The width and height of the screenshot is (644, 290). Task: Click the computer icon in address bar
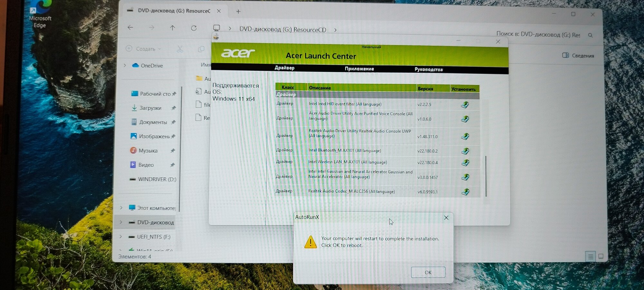click(217, 28)
